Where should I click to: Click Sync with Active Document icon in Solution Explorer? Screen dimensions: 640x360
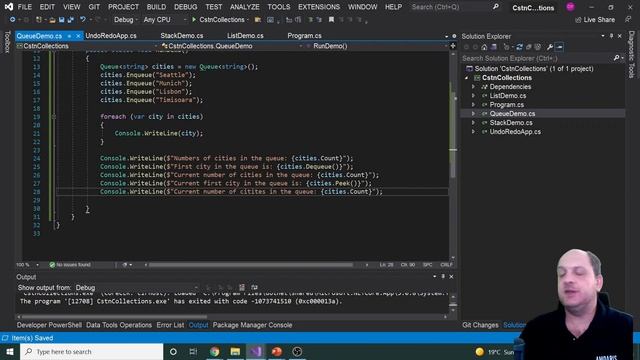point(519,47)
